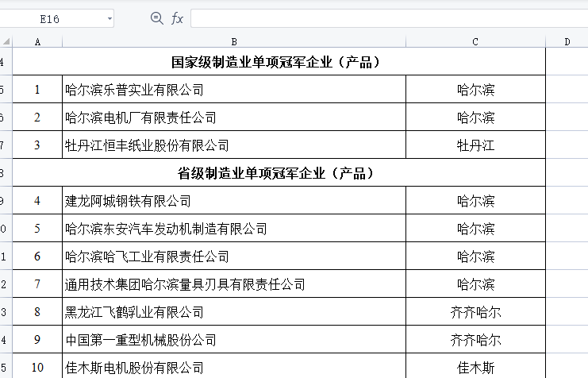The width and height of the screenshot is (588, 378).
Task: Select cell 建龙阿城钢铁有限公司
Action: click(x=234, y=200)
